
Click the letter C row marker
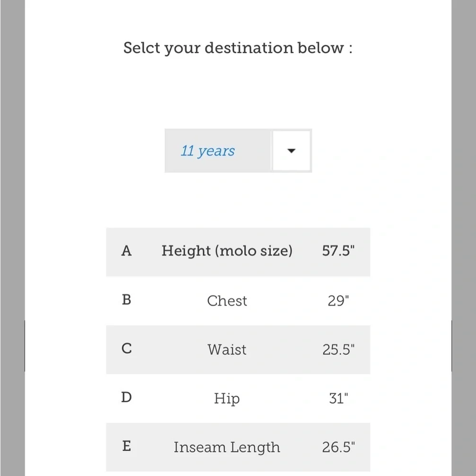tap(127, 348)
